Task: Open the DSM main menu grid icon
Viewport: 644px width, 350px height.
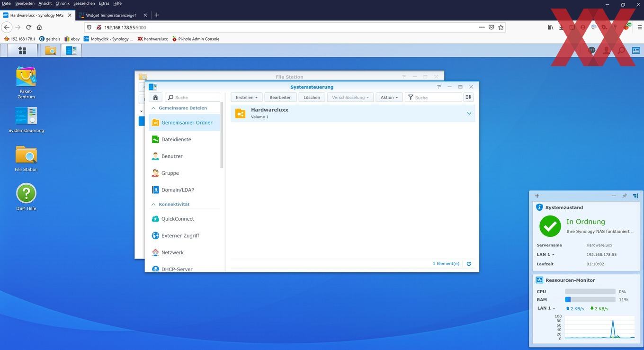Action: pos(22,50)
